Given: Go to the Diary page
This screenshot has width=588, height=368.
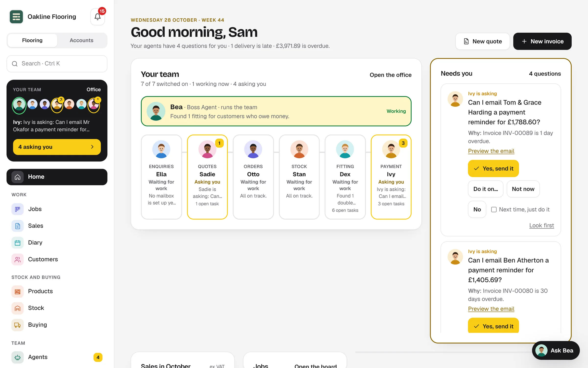Looking at the screenshot, I should pyautogui.click(x=57, y=242).
